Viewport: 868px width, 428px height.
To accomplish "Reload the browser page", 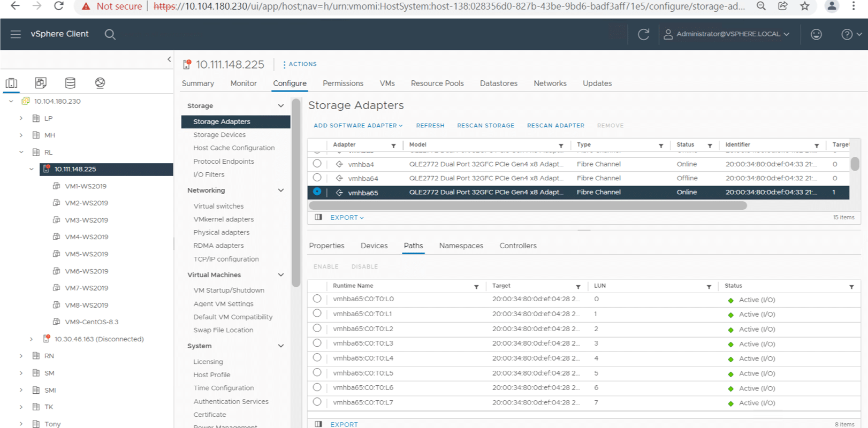I will coord(59,6).
